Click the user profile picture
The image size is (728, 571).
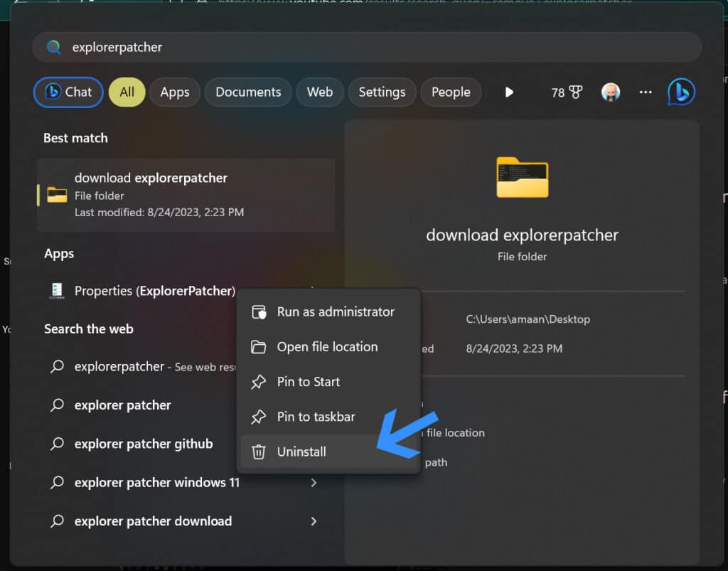pos(611,92)
